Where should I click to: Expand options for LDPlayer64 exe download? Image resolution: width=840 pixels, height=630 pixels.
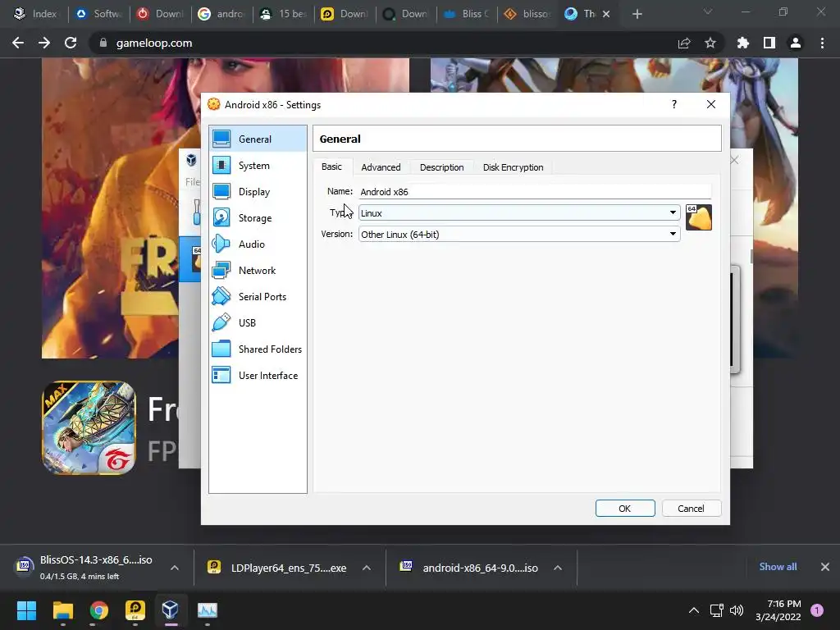tap(367, 568)
